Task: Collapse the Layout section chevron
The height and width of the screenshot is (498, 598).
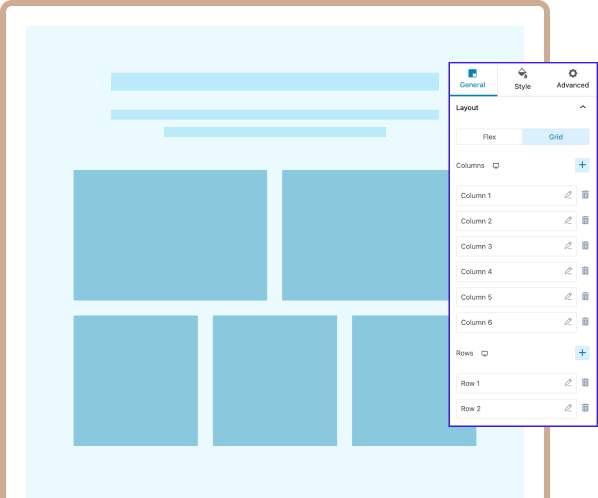Action: click(x=583, y=107)
